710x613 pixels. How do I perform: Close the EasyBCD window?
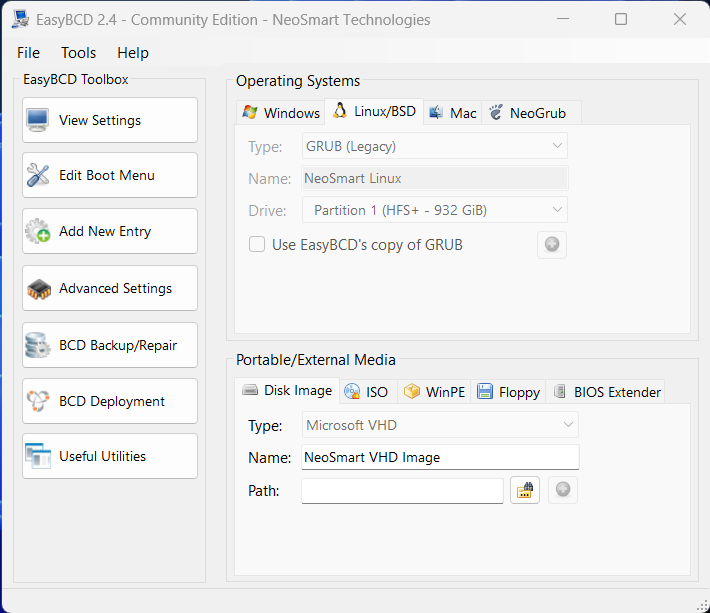pyautogui.click(x=680, y=19)
